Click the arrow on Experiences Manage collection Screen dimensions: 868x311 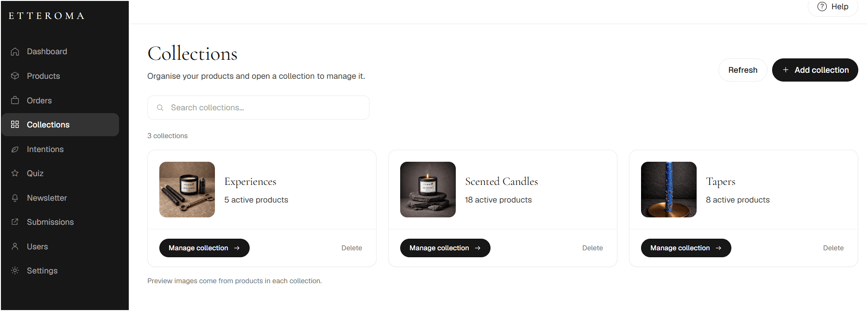pos(237,248)
